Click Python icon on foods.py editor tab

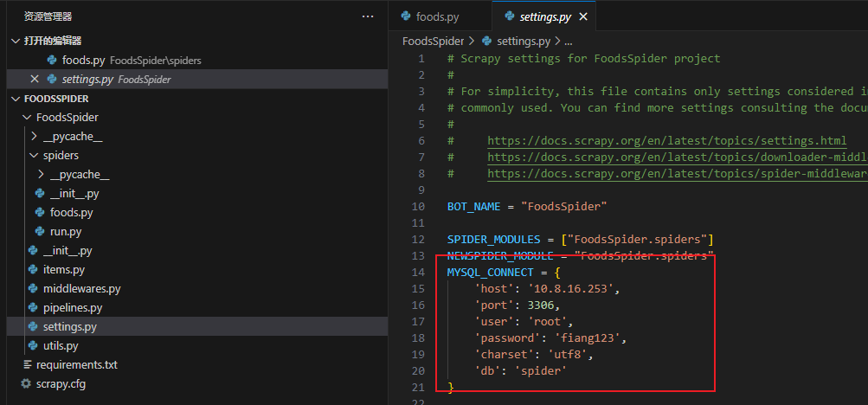coord(406,16)
